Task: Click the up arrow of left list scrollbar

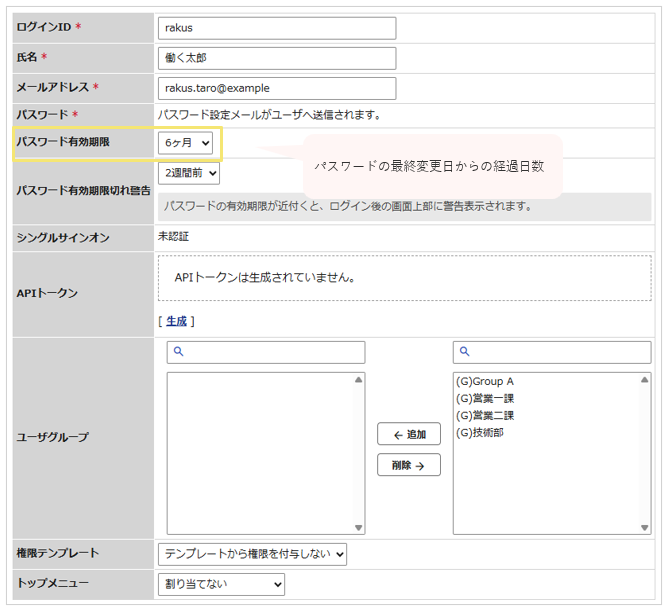Action: tap(359, 379)
